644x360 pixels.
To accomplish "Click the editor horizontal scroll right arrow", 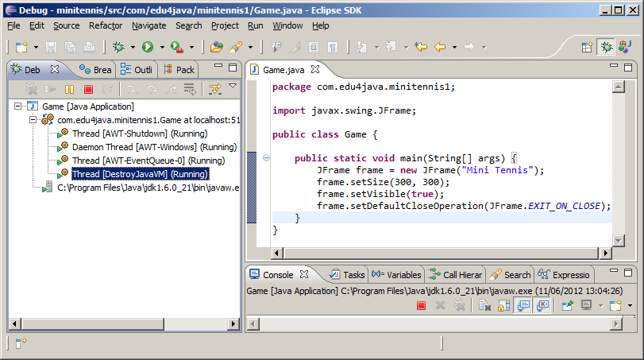I will pyautogui.click(x=605, y=254).
